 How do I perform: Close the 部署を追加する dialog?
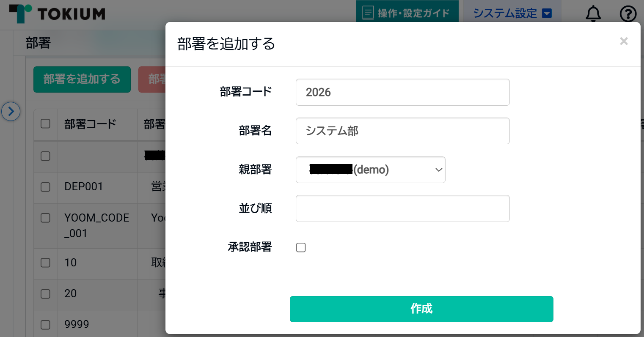[623, 41]
